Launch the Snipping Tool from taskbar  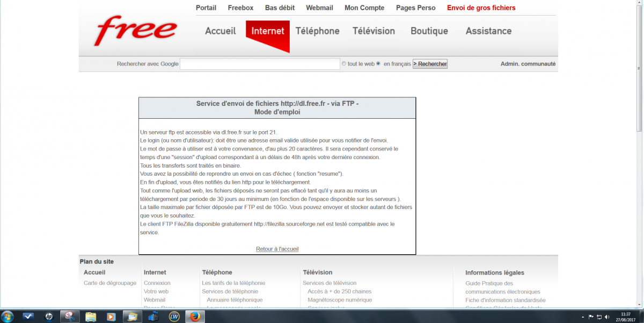tap(70, 316)
